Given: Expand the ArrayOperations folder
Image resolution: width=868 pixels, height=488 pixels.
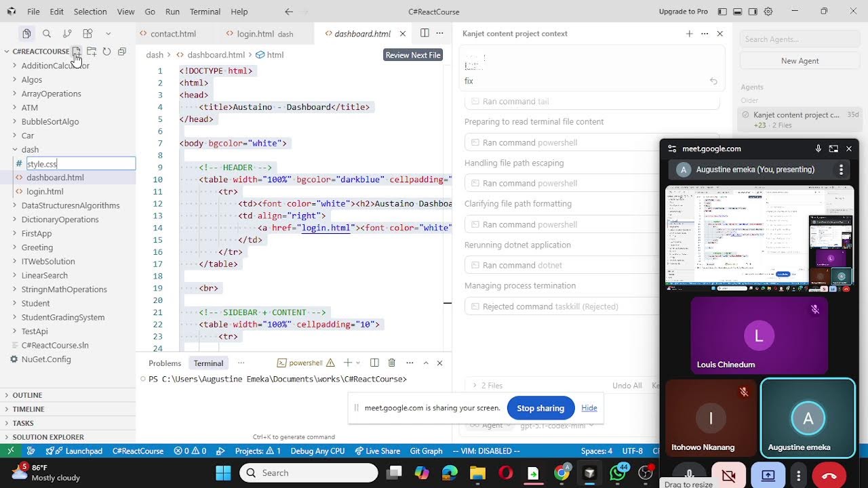Looking at the screenshot, I should [x=51, y=94].
